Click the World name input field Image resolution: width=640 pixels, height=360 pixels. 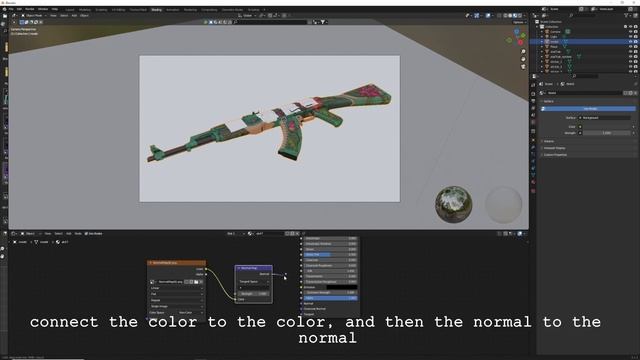(x=584, y=93)
